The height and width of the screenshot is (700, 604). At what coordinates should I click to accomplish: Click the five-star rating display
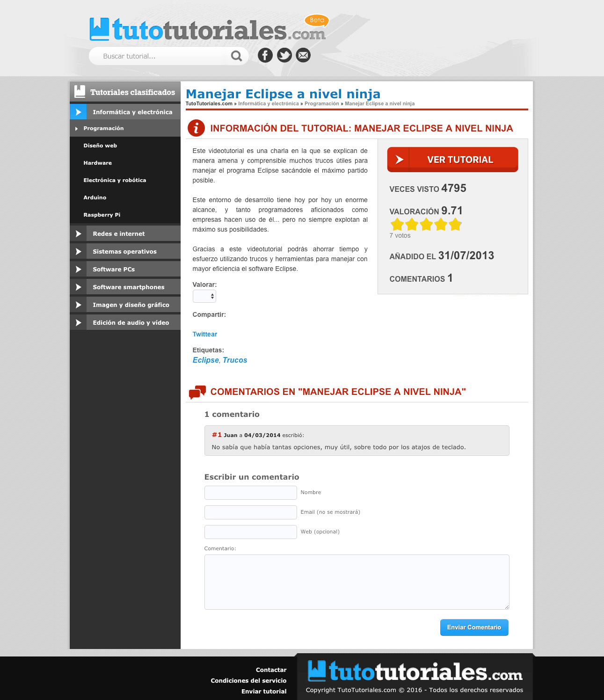coord(426,225)
